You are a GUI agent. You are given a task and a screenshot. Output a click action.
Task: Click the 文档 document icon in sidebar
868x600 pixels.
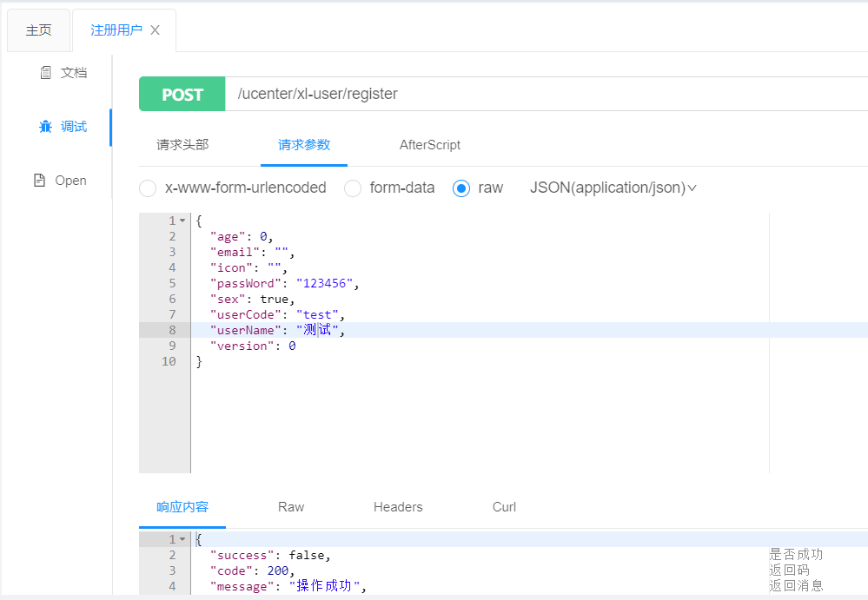coord(46,73)
